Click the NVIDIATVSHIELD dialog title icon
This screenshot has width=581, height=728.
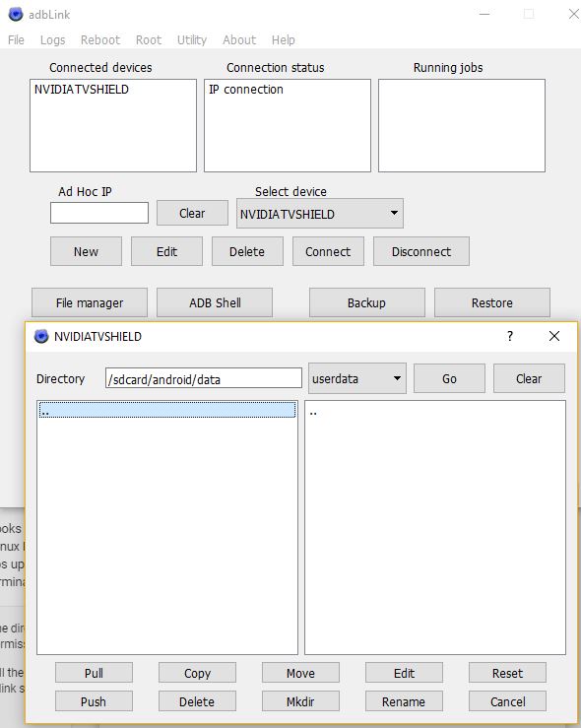click(41, 336)
